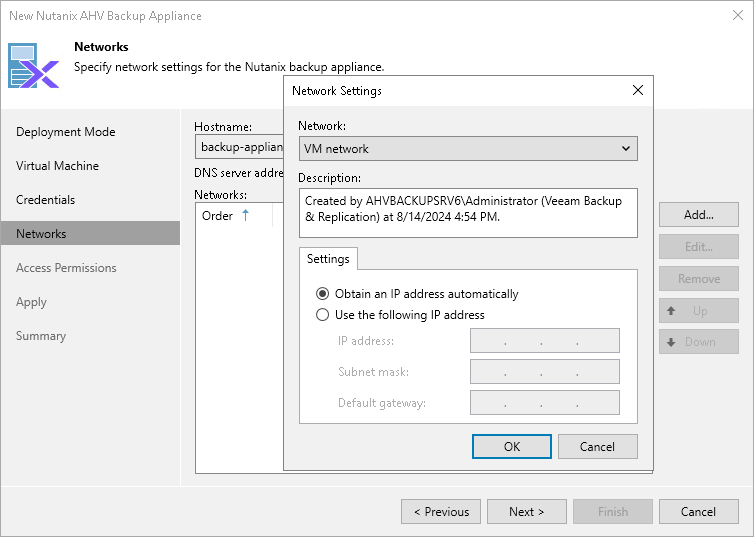Click the Nutanix backup appliance wizard icon

[x=34, y=65]
